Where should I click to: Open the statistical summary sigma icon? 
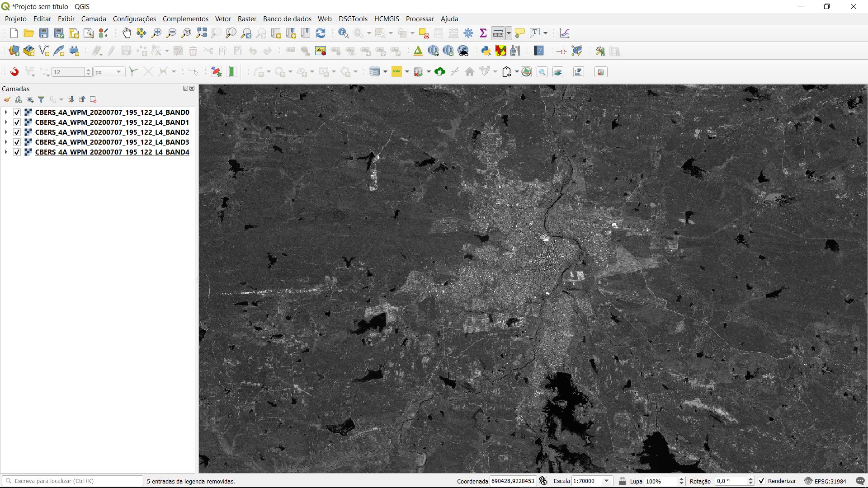[x=483, y=33]
